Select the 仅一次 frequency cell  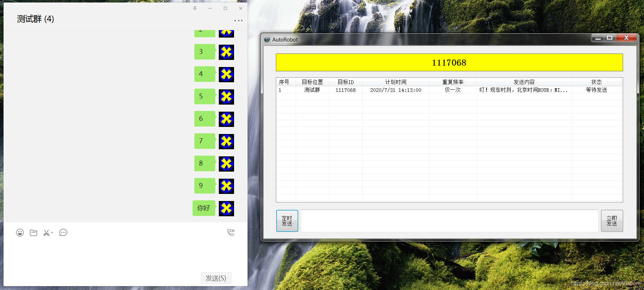click(x=453, y=90)
